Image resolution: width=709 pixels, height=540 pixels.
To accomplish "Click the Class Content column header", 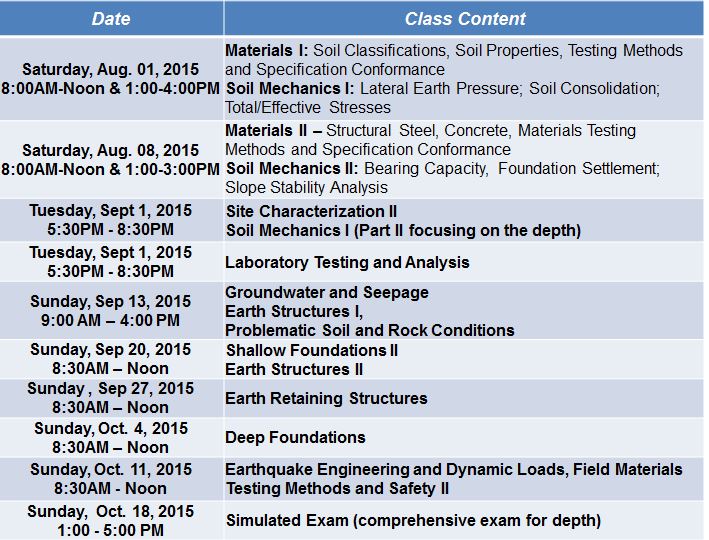I will (x=464, y=19).
